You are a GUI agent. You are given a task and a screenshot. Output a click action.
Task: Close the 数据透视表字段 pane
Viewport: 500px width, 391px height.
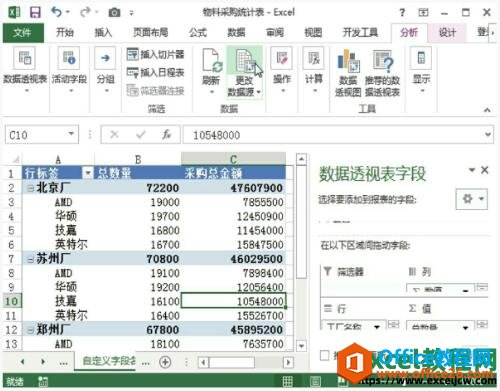click(485, 170)
